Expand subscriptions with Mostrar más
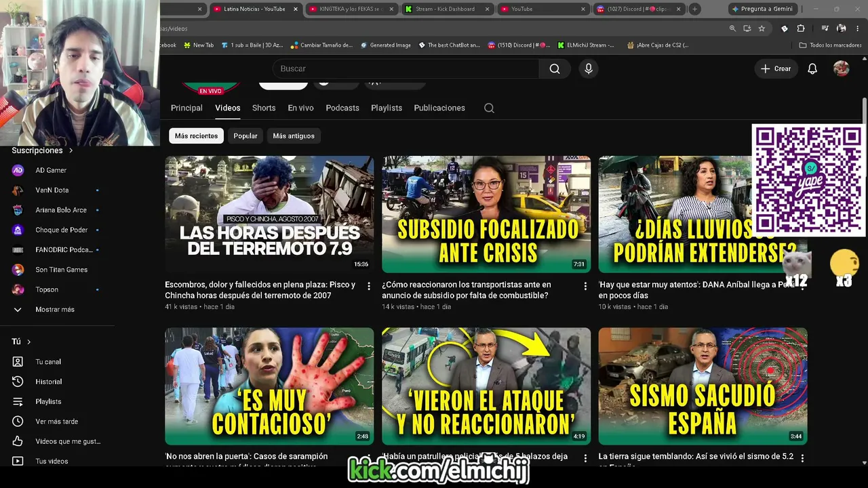 (x=54, y=310)
